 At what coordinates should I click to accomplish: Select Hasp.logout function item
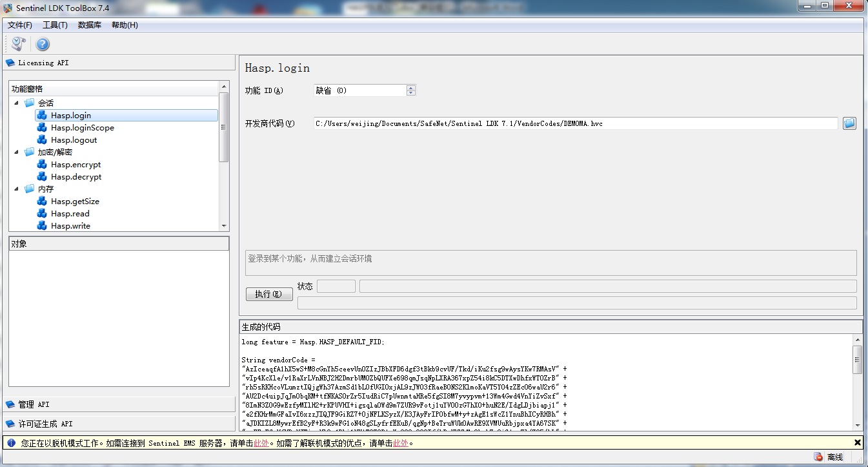74,140
